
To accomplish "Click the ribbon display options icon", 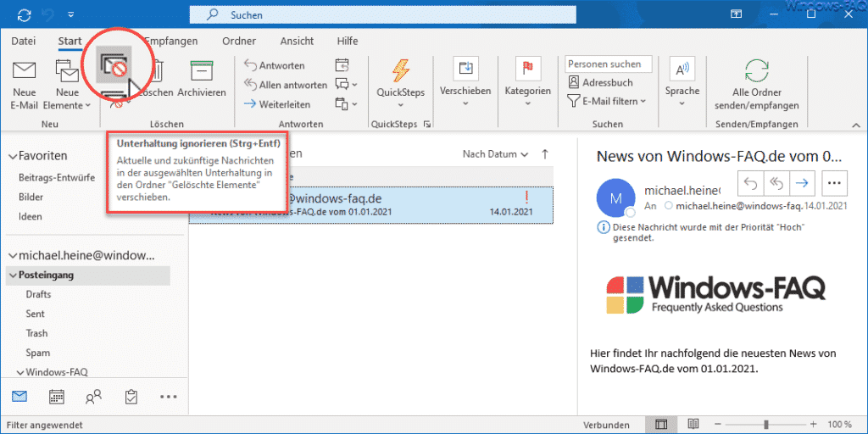I will pyautogui.click(x=737, y=14).
